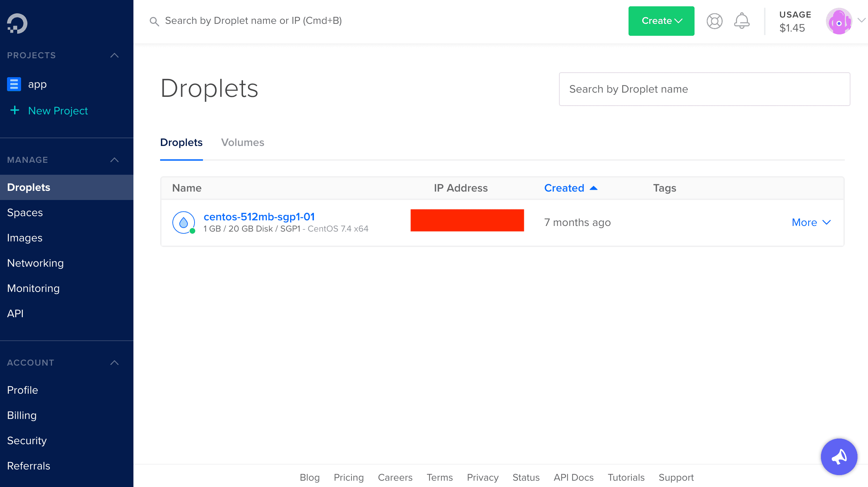The height and width of the screenshot is (487, 868).
Task: Open the account menu arrow beside avatar
Action: [x=861, y=20]
